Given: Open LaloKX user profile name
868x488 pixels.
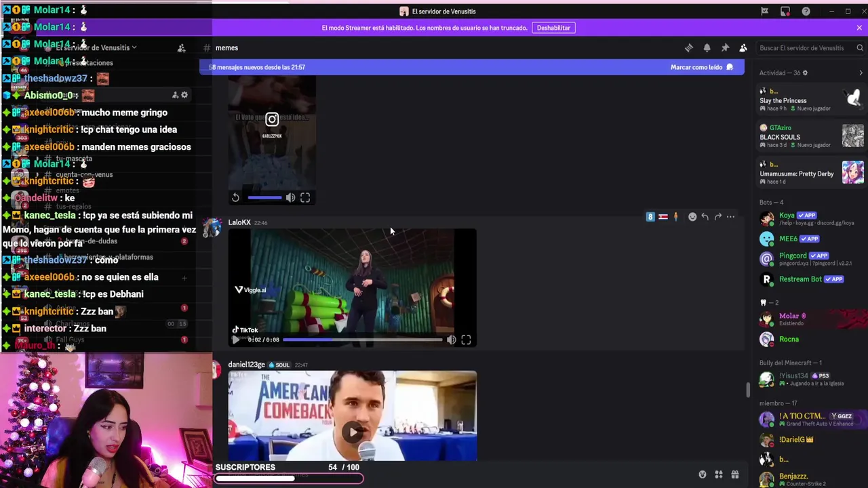Looking at the screenshot, I should coord(239,222).
